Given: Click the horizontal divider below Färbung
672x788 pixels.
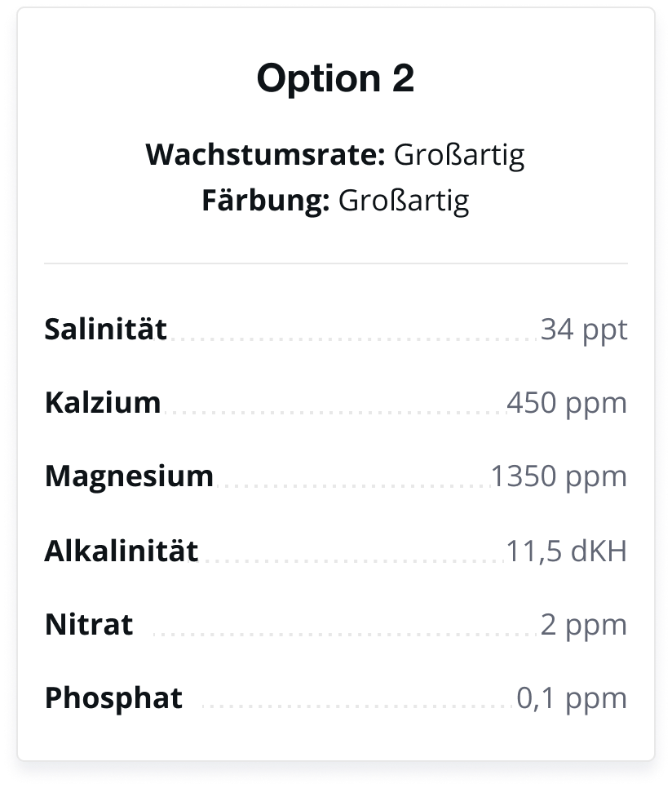Looking at the screenshot, I should 336,263.
